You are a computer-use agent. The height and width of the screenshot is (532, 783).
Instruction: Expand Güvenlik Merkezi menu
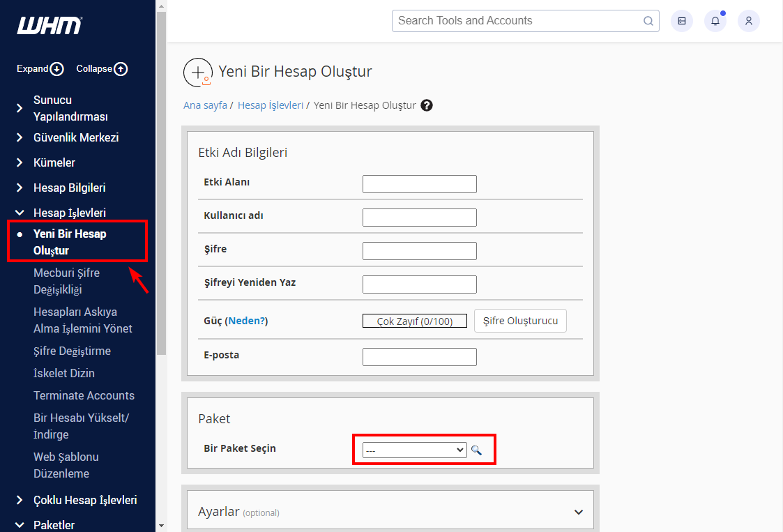(75, 137)
